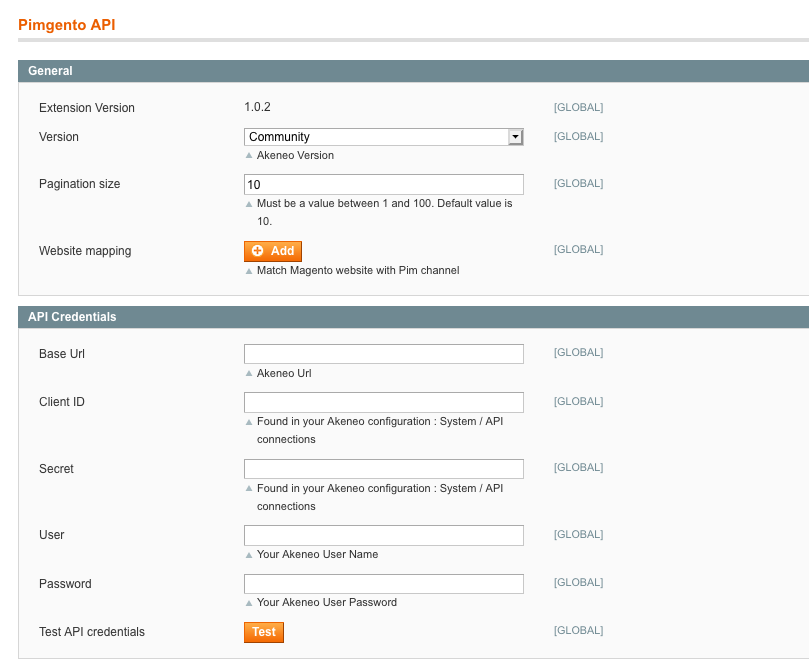809x666 pixels.
Task: Click the hint triangle beside Akeneo Url
Action: coord(249,373)
